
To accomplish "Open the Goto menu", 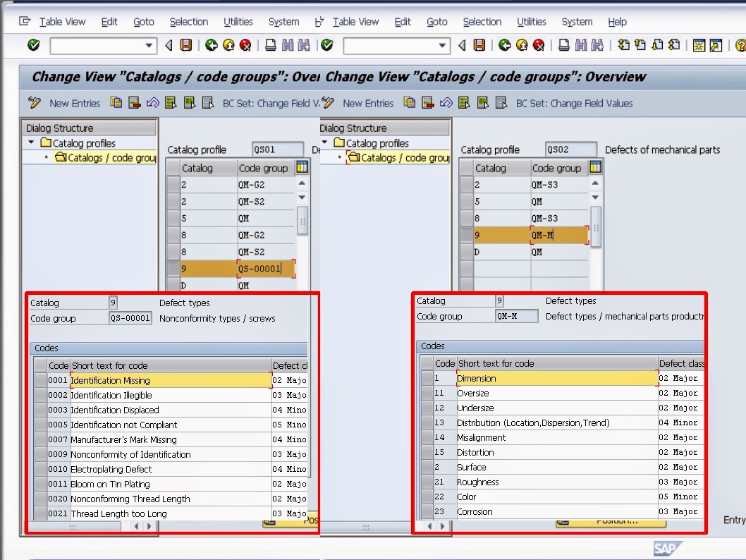I will (x=143, y=22).
